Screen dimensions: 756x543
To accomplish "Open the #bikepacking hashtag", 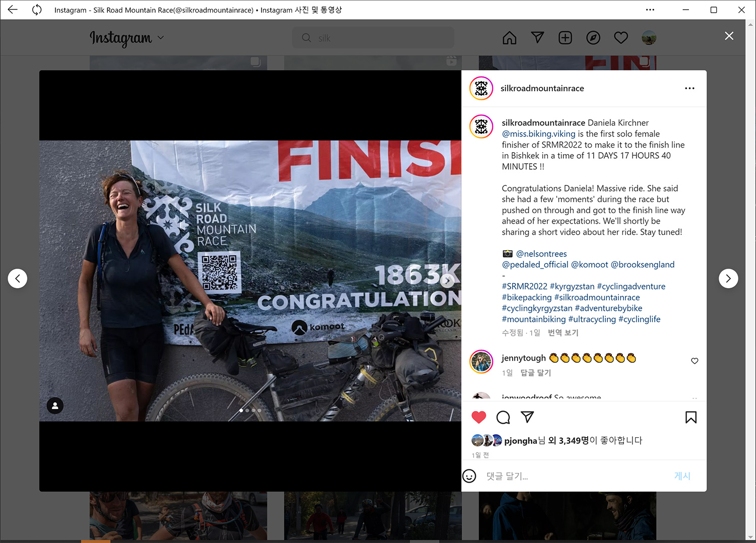I will (527, 298).
